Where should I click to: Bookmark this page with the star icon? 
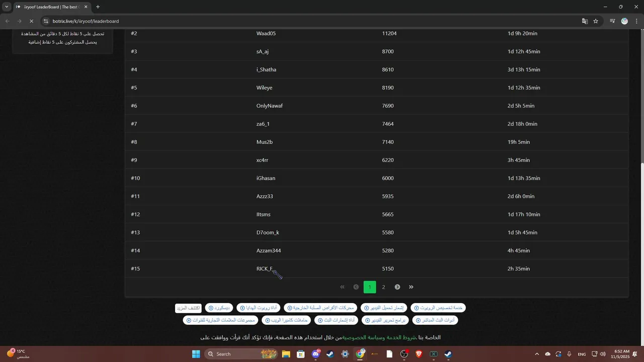[596, 21]
